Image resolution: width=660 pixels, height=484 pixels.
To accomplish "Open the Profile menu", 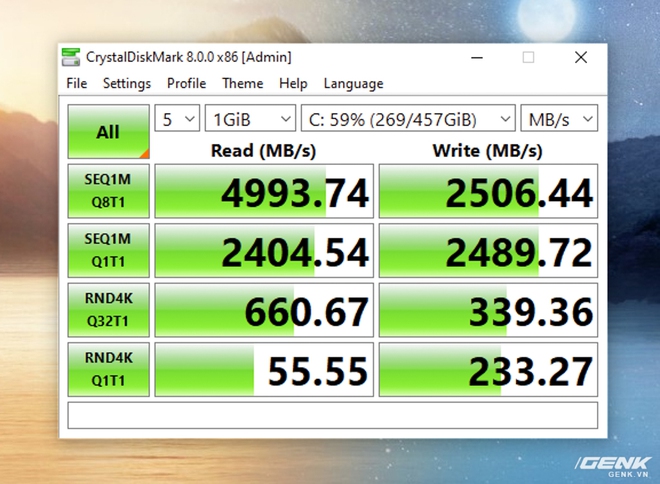I will [186, 83].
